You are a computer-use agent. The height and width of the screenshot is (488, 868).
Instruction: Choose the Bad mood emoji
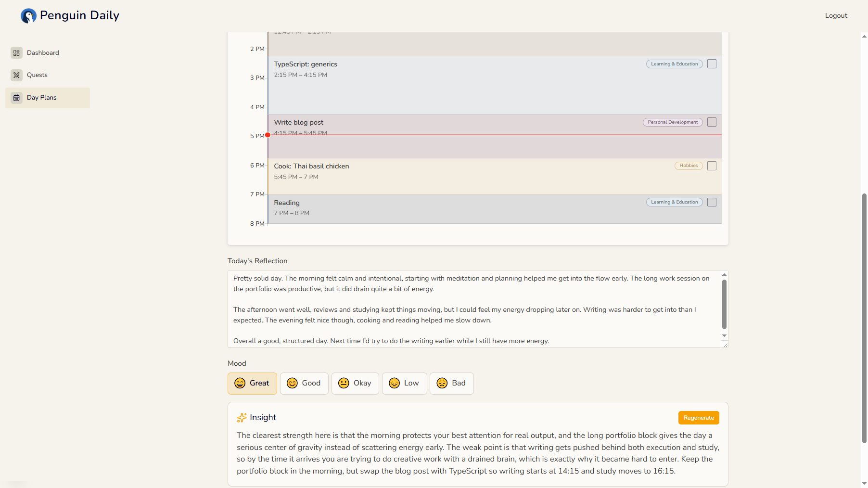pos(441,383)
